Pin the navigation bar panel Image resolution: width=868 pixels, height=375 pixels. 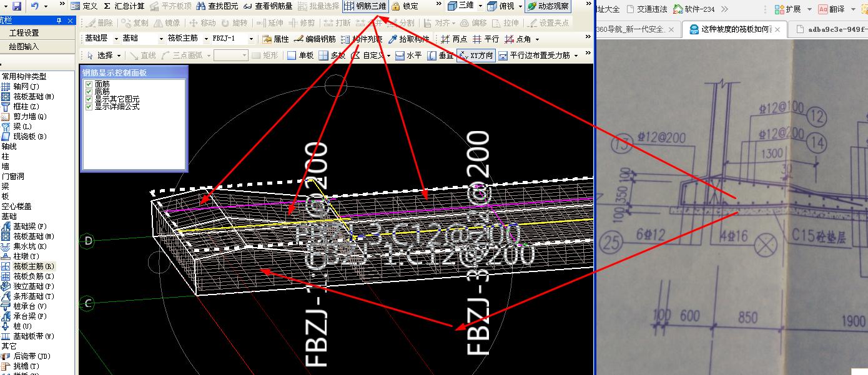pos(59,21)
